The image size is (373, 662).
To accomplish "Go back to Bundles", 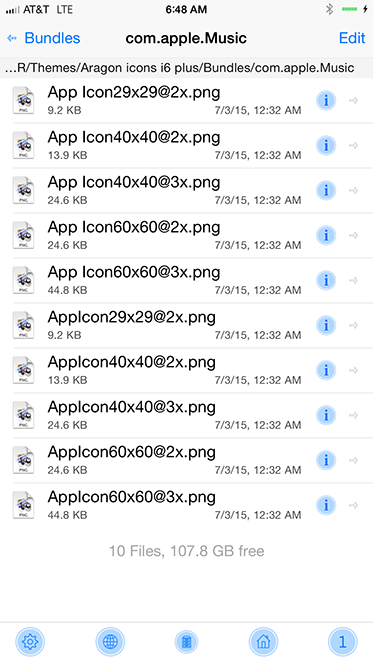I will (44, 38).
